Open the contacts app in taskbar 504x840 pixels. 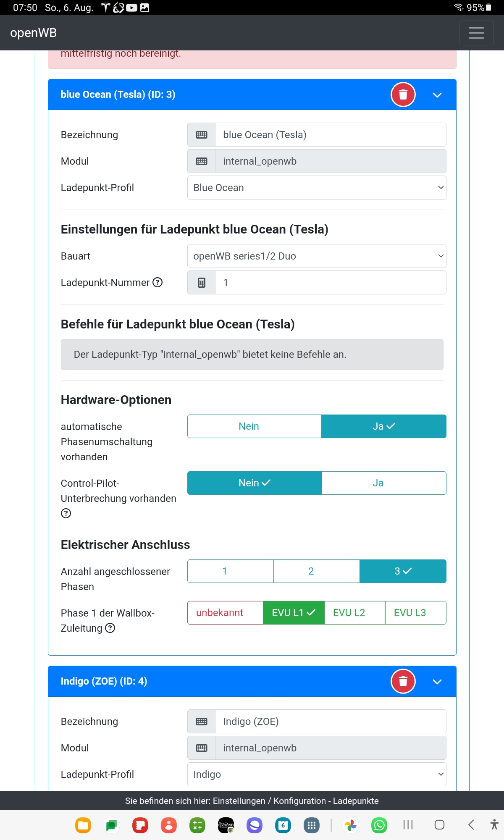pyautogui.click(x=169, y=825)
